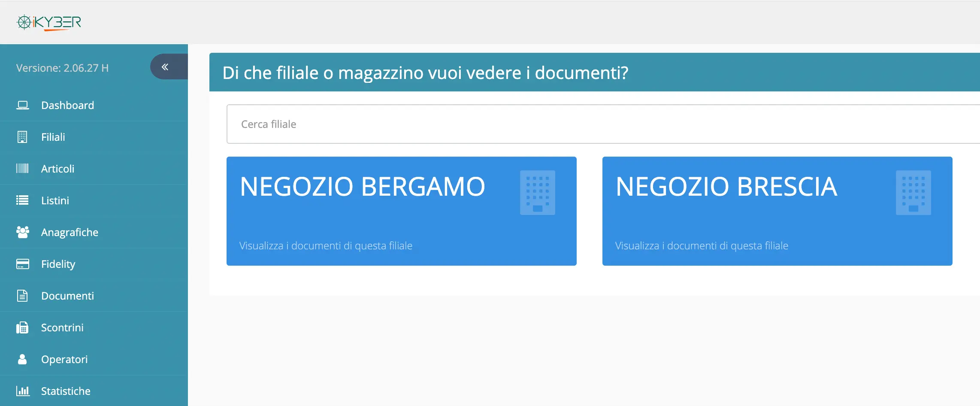Click the Scontrini fax icon
Screen dimensions: 980x406
22,327
